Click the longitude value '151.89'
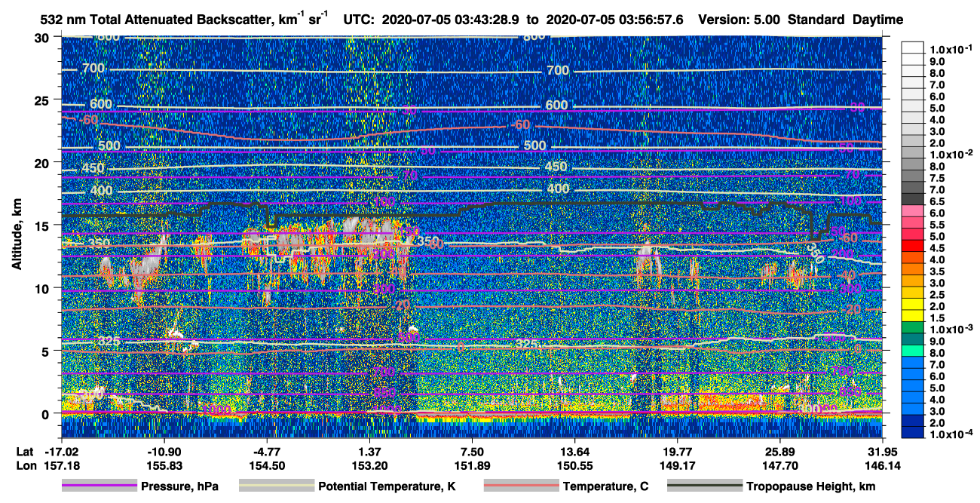 coord(471,466)
